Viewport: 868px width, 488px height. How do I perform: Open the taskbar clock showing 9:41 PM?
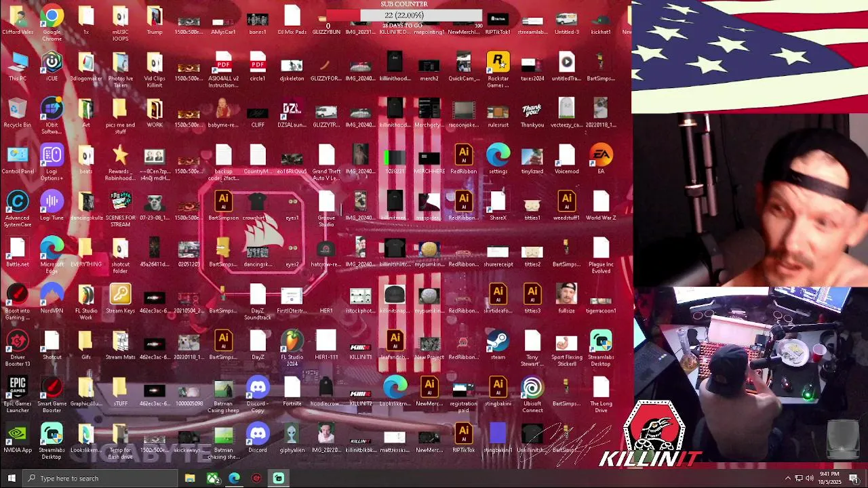[x=829, y=479]
